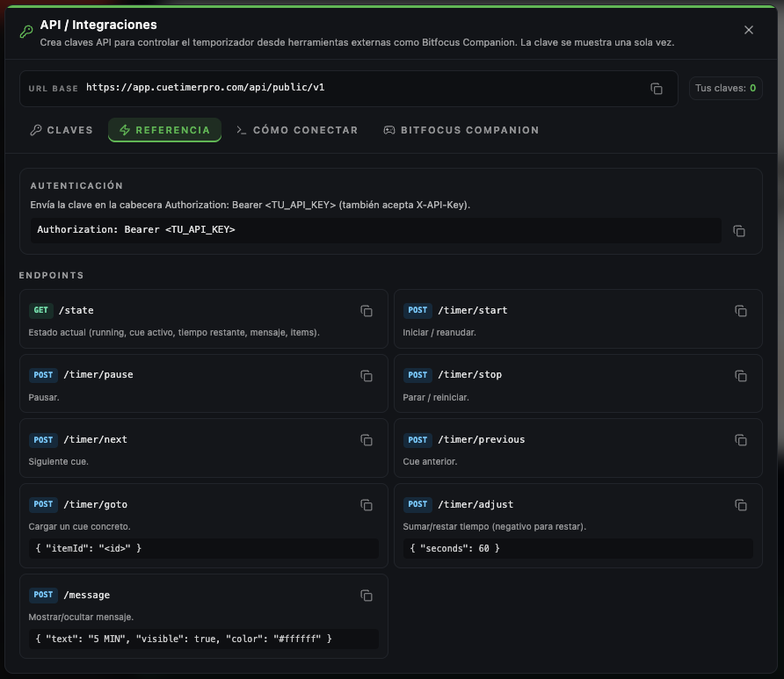Click the /timer/adjust path text
Viewport: 784px width, 679px height.
(x=475, y=504)
